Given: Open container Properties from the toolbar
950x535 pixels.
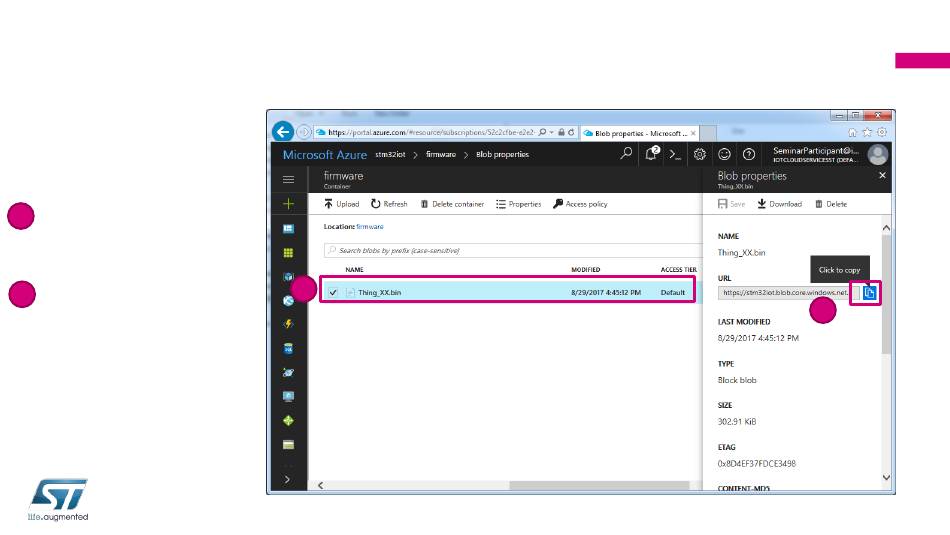Looking at the screenshot, I should (x=519, y=204).
